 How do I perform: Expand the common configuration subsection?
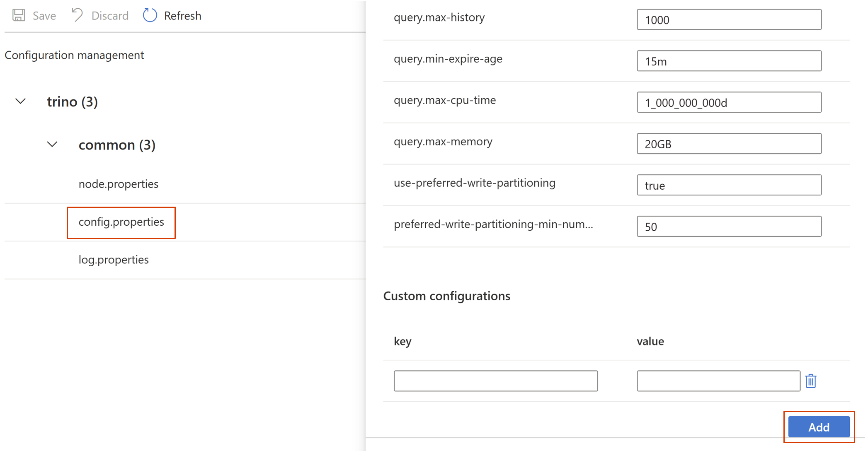coord(52,144)
